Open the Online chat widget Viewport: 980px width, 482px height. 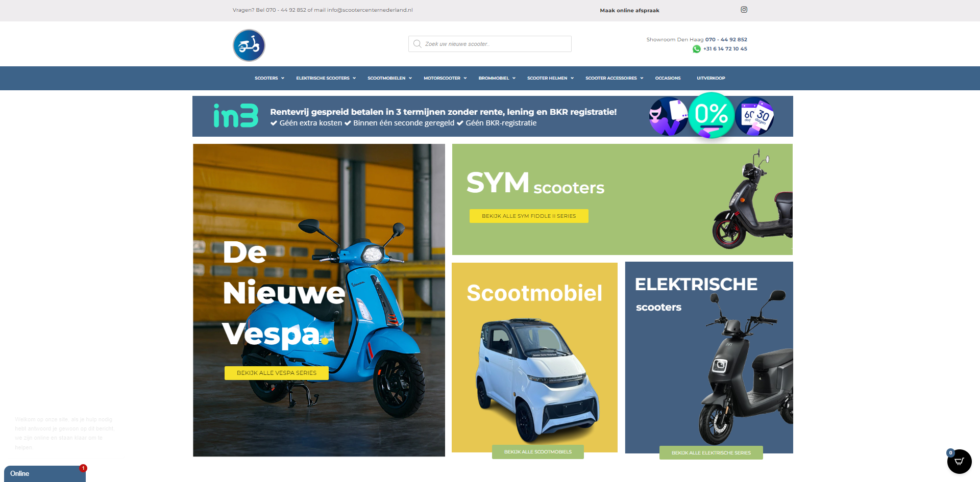click(45, 473)
